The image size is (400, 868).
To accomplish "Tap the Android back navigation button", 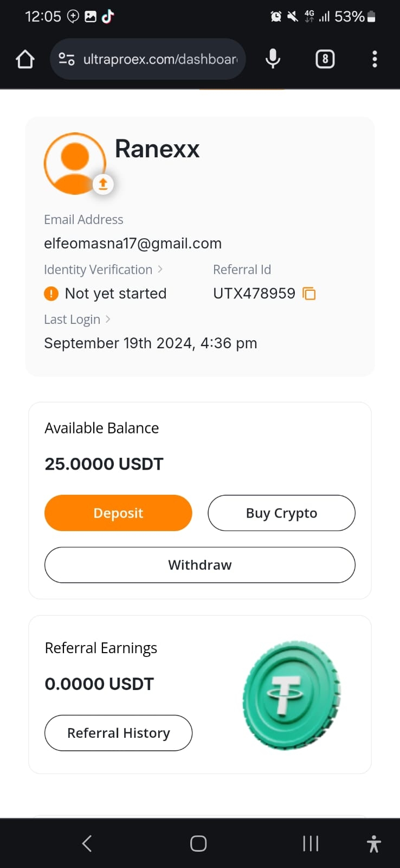I will tap(87, 843).
